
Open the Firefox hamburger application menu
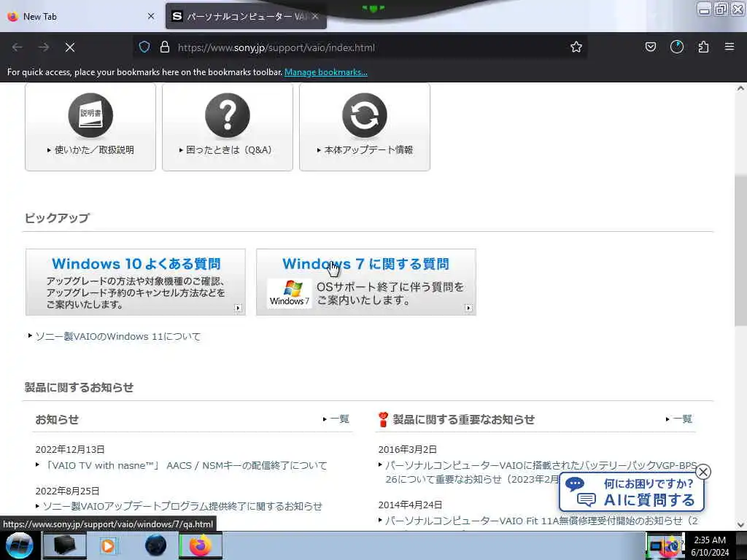[729, 47]
